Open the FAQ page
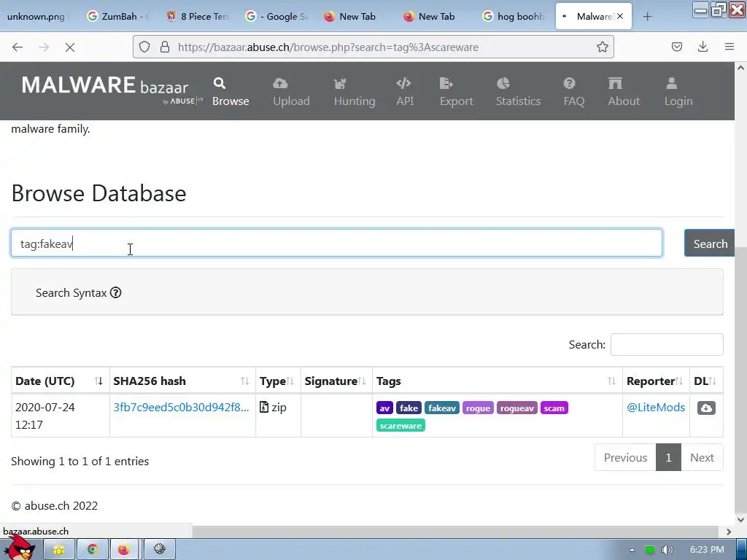 click(573, 92)
